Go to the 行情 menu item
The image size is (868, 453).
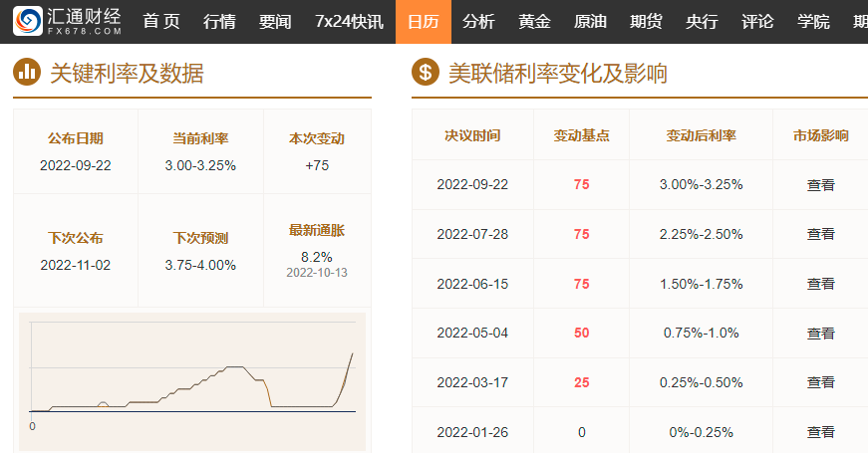coord(219,22)
